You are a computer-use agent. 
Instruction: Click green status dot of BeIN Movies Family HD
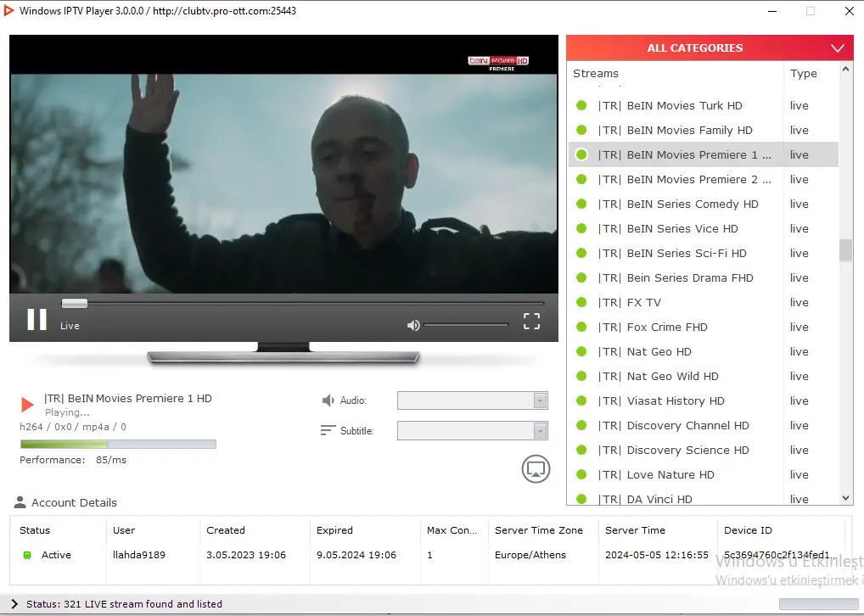click(581, 130)
